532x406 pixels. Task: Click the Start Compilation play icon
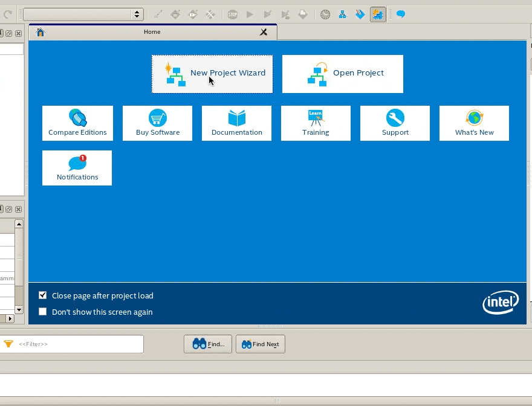click(250, 14)
